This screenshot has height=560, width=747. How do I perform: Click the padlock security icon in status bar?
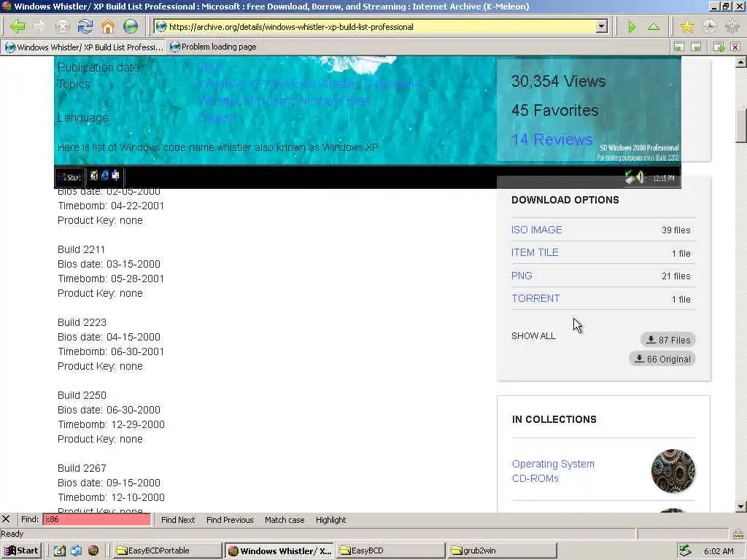[738, 533]
